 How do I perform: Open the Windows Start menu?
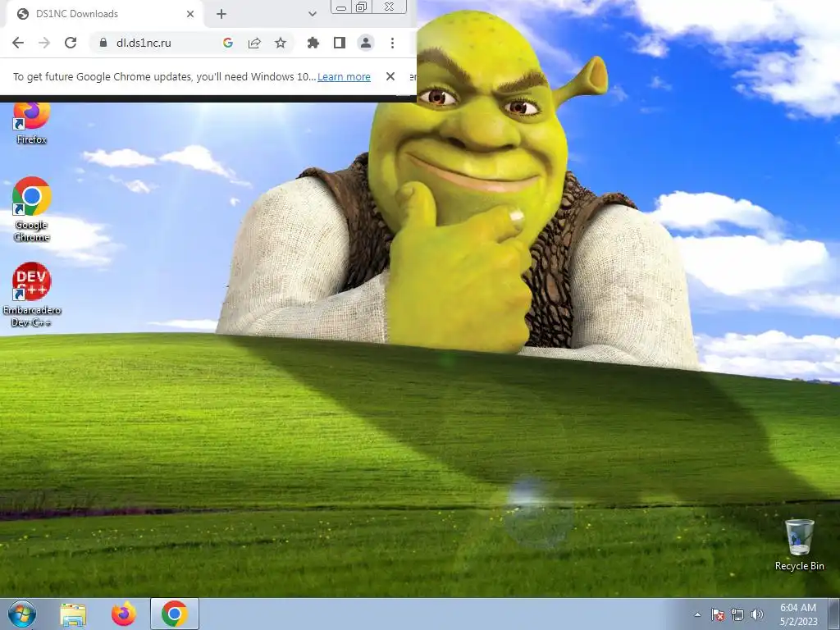coord(22,614)
